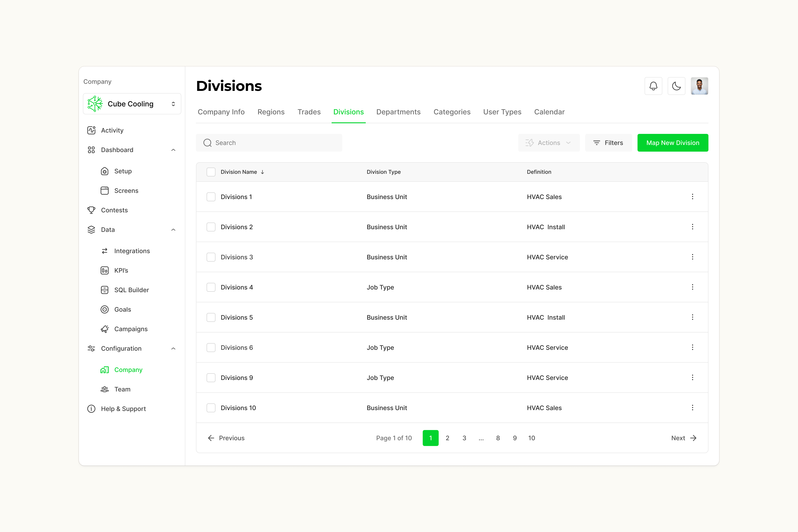Open the Cube Cooling company switcher
This screenshot has width=798, height=532.
132,104
